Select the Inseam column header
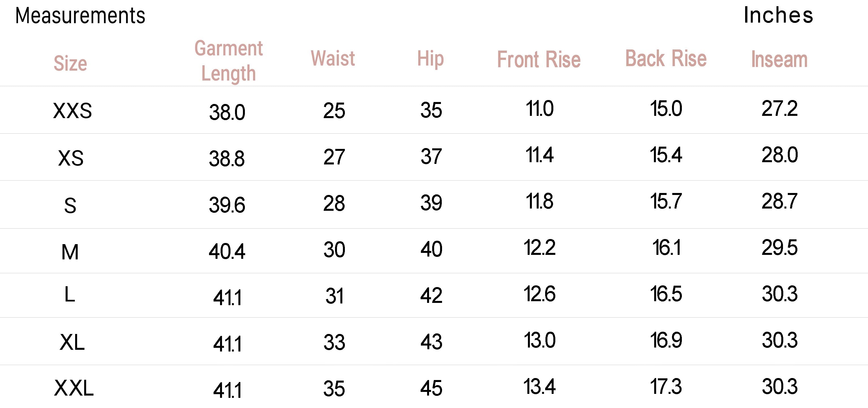 click(779, 59)
